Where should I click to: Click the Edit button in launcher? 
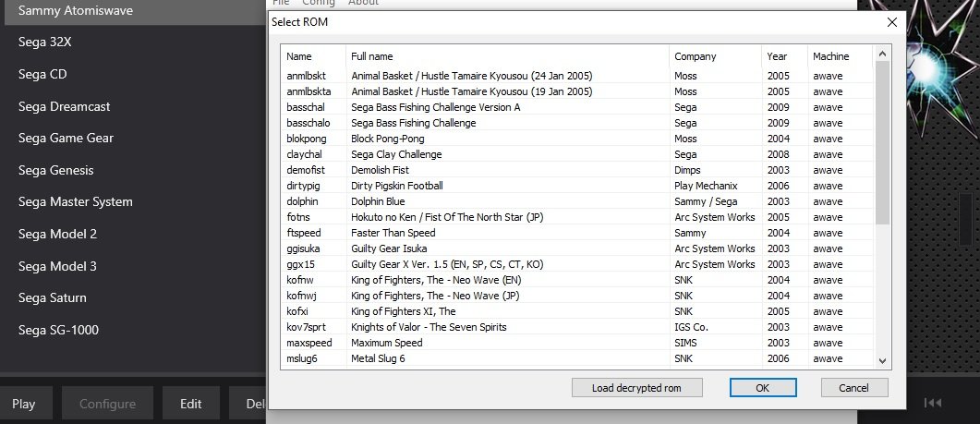[190, 404]
